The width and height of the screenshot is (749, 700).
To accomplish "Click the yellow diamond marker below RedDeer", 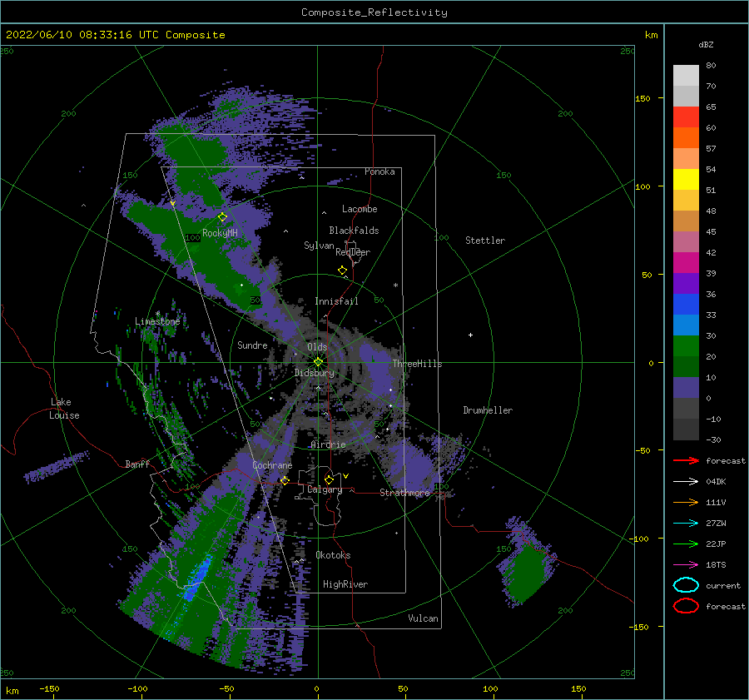I will (x=343, y=271).
